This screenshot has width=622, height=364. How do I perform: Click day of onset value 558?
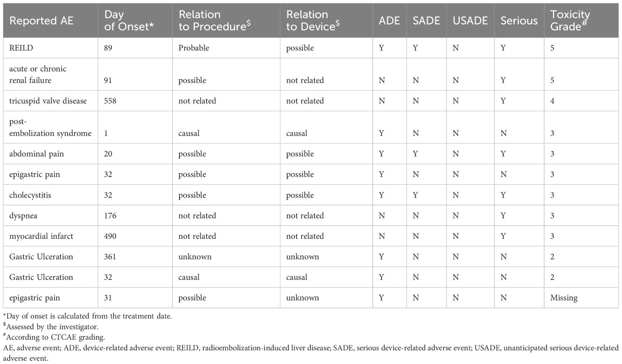(110, 101)
